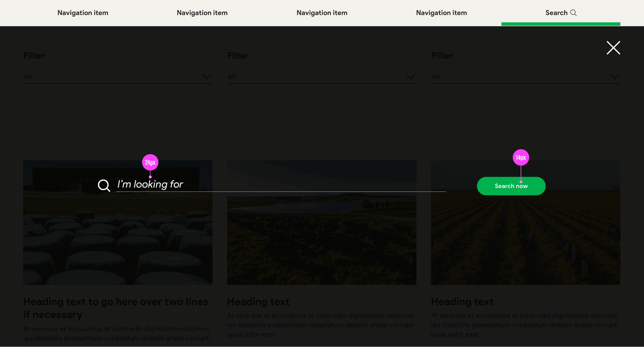Click the magnifier icon beside Search in navigation
The width and height of the screenshot is (644, 347).
coord(573,13)
